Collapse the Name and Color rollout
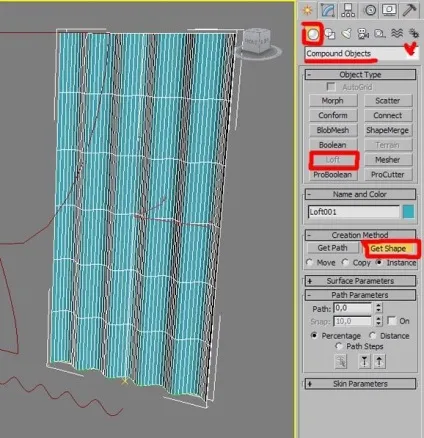The image size is (424, 438). point(360,194)
